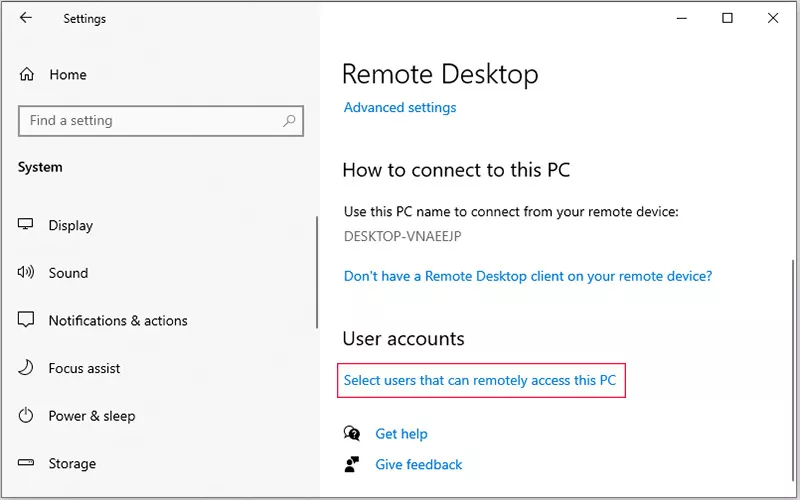Close the Settings window
800x500 pixels.
point(773,18)
